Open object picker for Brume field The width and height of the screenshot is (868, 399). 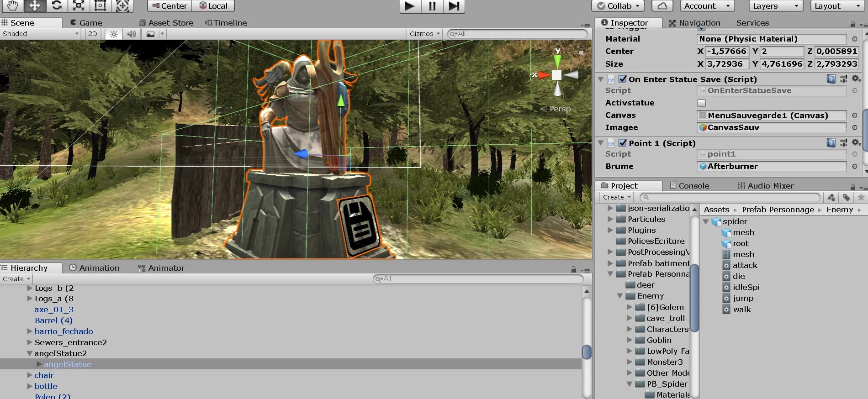click(x=855, y=167)
